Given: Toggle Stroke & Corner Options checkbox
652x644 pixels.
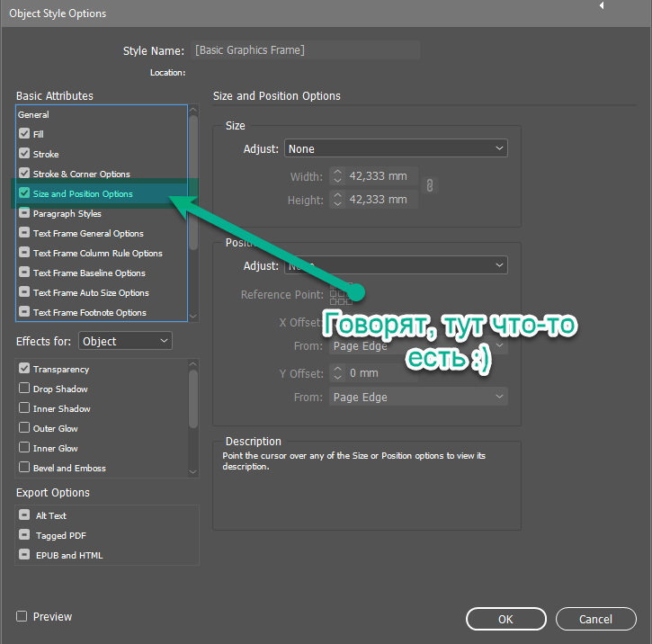Looking at the screenshot, I should coord(24,173).
